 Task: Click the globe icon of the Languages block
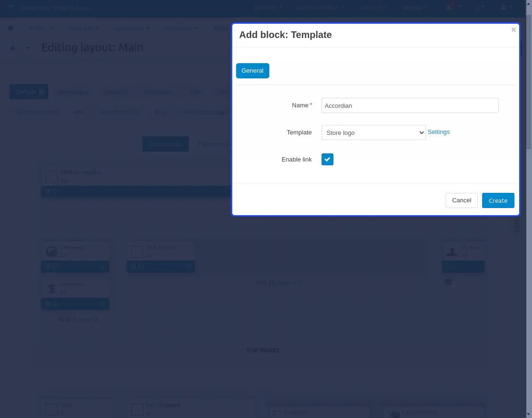[52, 251]
